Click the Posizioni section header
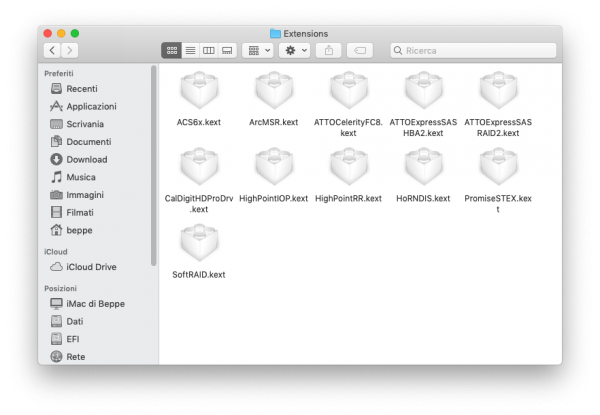The width and height of the screenshot is (600, 415). point(60,288)
